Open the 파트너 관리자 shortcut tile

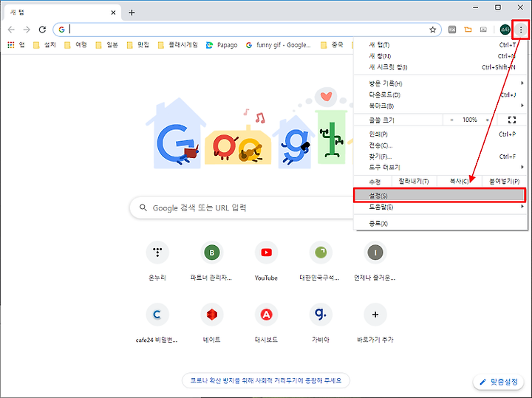212,261
